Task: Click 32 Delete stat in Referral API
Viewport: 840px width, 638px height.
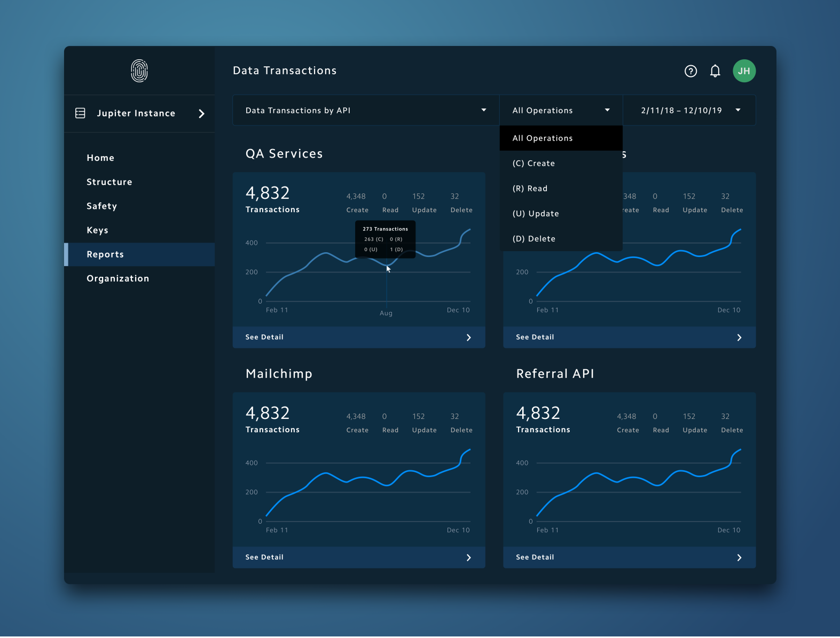Action: [x=732, y=423]
